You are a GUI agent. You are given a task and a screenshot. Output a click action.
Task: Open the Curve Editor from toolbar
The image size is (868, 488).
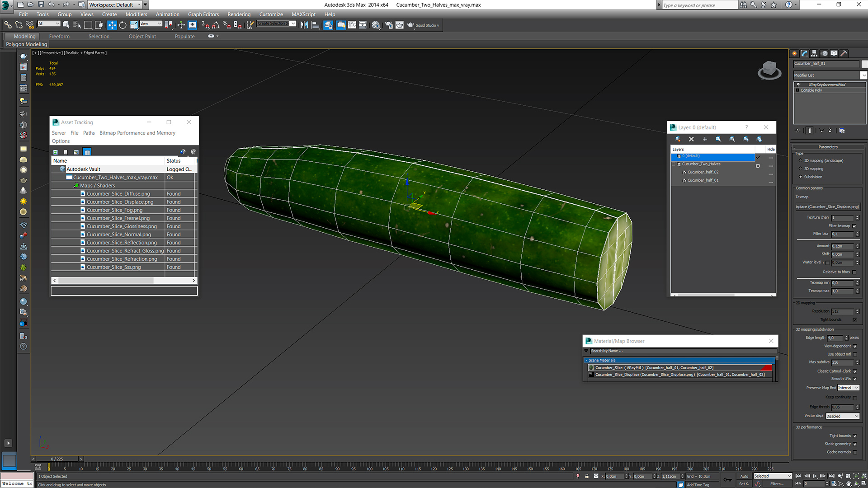(x=352, y=25)
